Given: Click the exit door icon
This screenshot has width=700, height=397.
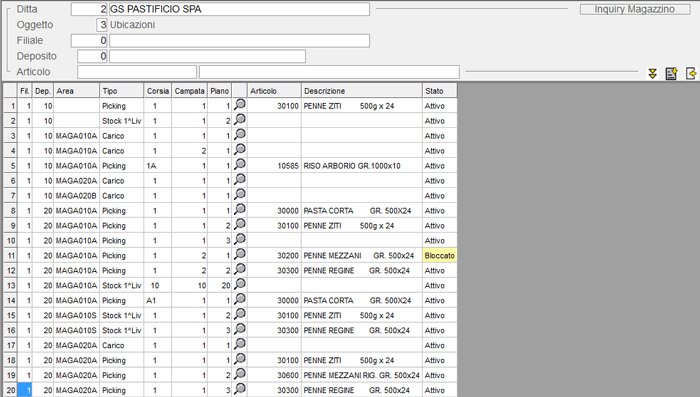Looking at the screenshot, I should point(691,73).
